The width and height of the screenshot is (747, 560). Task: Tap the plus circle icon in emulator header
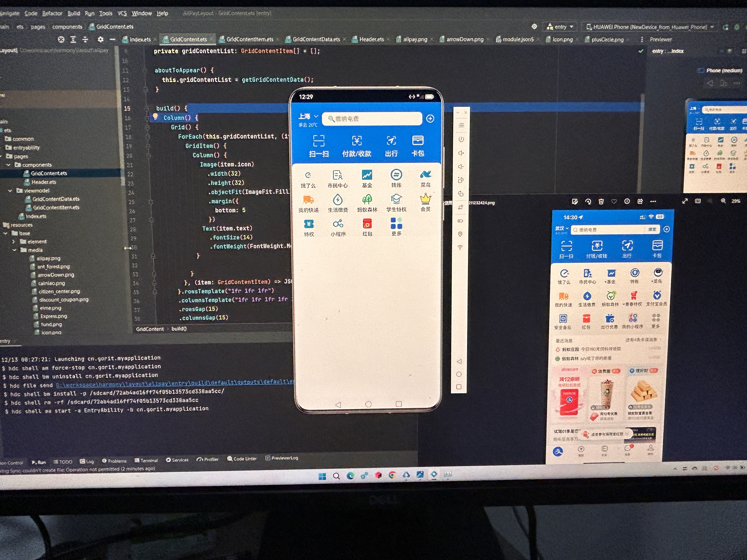(430, 119)
